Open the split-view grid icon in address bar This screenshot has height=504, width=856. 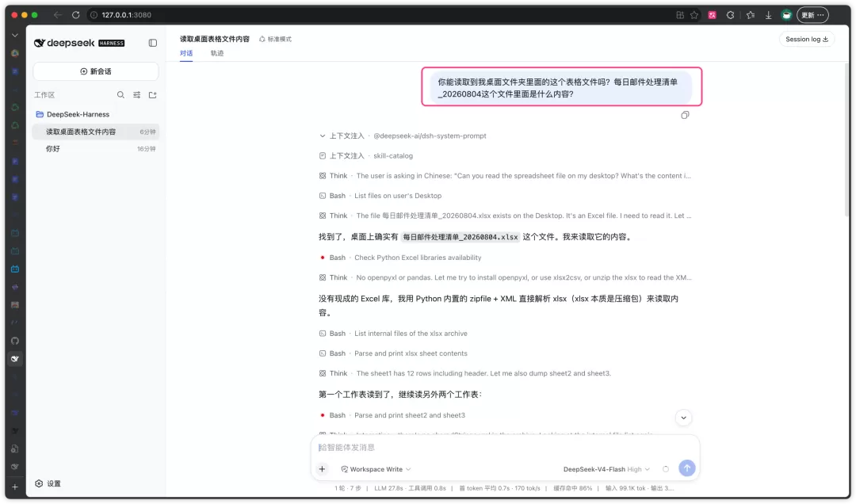click(680, 15)
